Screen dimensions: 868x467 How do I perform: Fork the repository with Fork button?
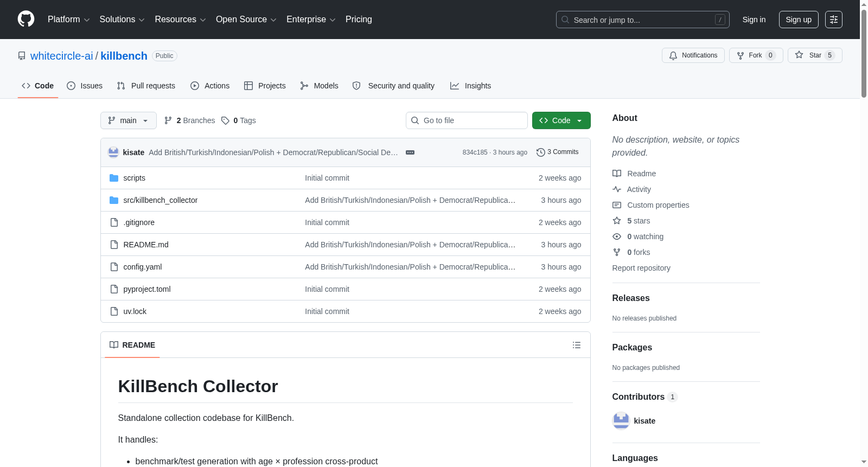pyautogui.click(x=756, y=55)
